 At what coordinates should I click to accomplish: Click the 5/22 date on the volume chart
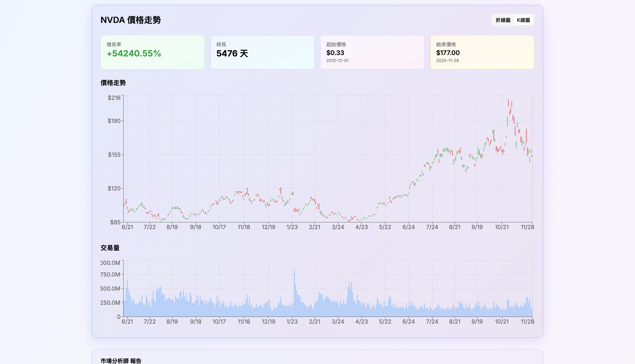tap(385, 321)
